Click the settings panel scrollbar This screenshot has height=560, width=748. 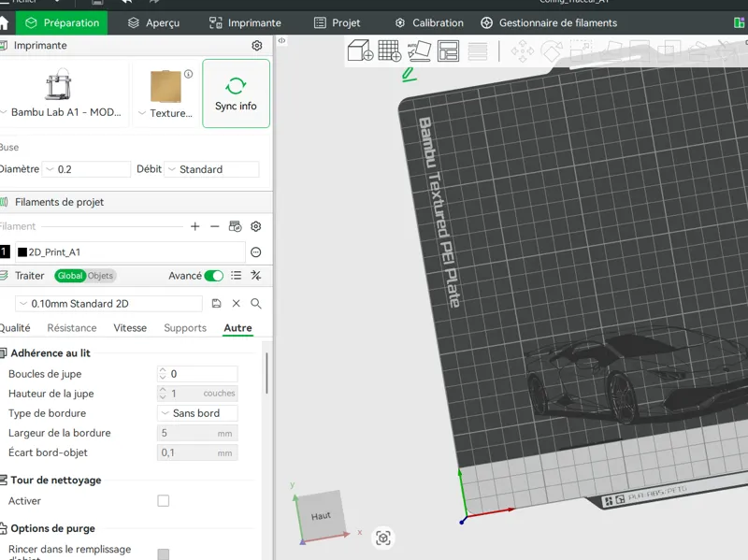point(266,374)
